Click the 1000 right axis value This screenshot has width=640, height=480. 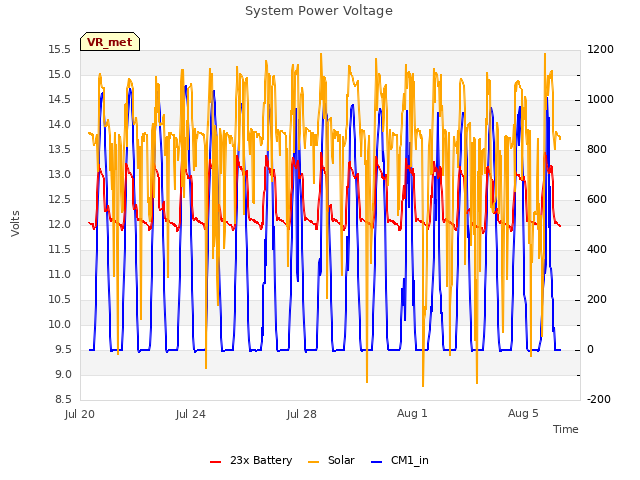[600, 100]
